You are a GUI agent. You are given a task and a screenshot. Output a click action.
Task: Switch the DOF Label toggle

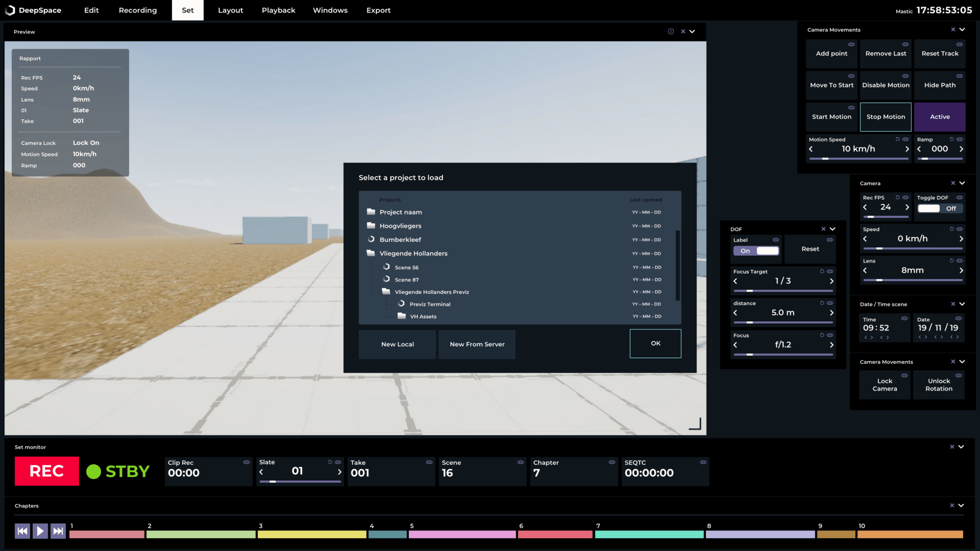pos(756,251)
